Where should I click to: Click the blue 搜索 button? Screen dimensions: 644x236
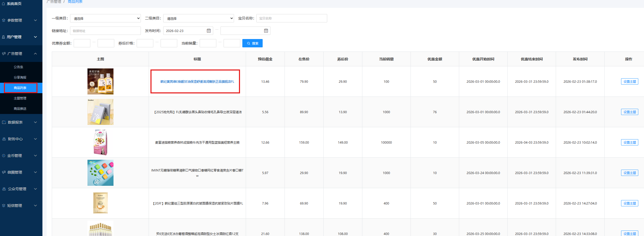point(252,43)
